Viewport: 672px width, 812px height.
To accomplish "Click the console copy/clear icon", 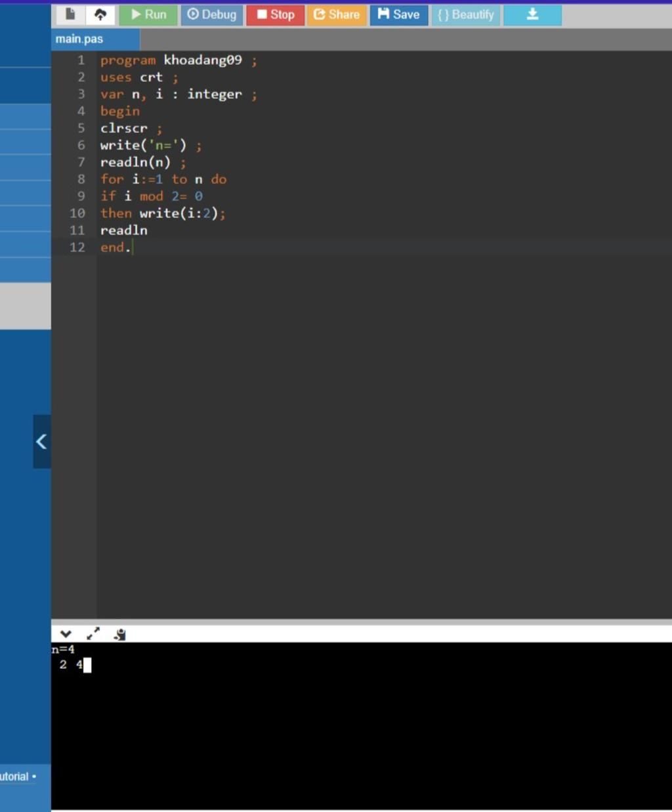I will (119, 634).
